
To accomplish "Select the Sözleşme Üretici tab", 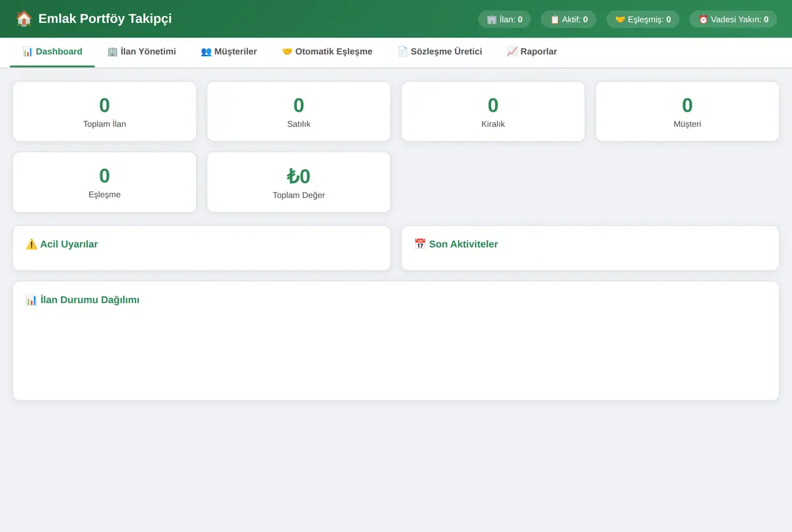I will click(x=440, y=51).
